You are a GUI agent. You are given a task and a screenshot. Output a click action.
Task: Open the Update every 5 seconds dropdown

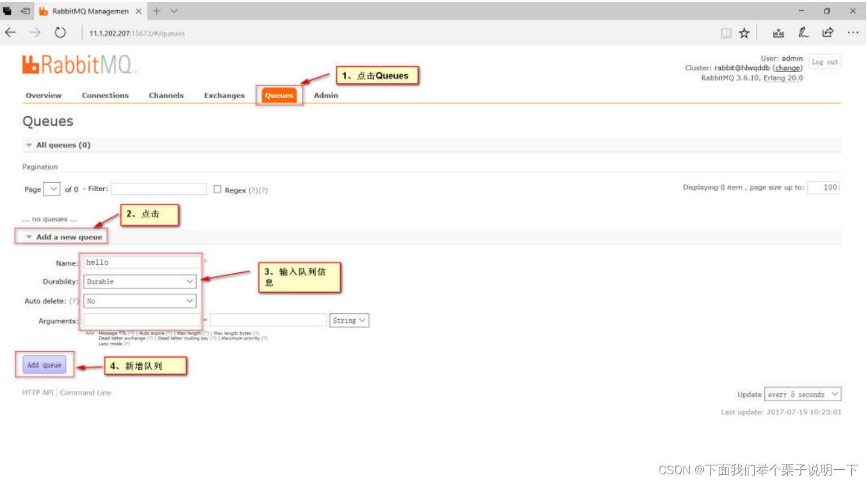[803, 394]
